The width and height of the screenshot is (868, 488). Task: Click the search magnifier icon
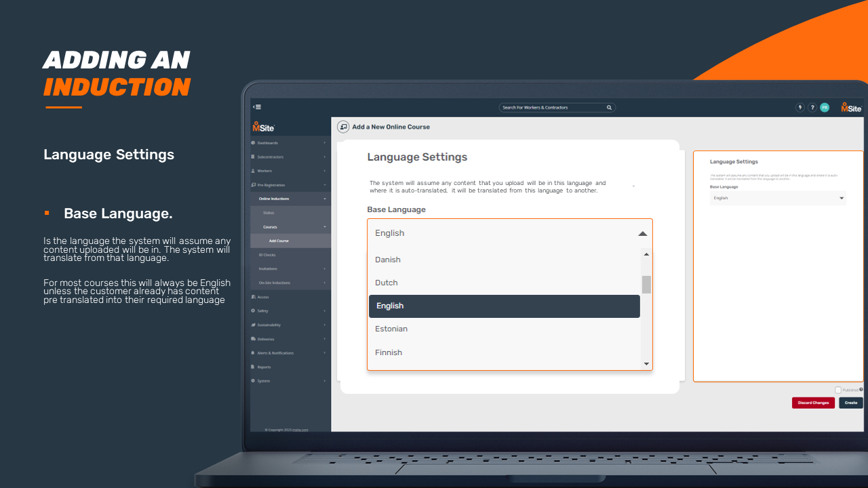(x=609, y=107)
